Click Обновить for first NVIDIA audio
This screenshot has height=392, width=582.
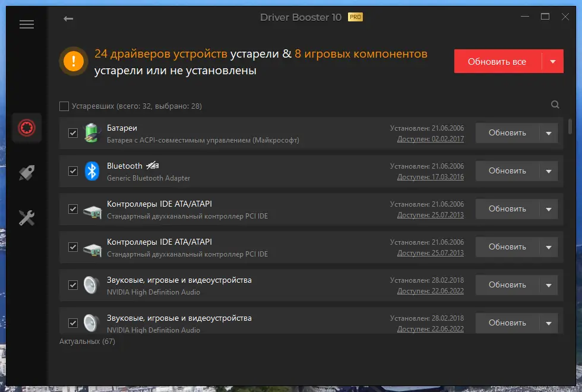(x=507, y=285)
